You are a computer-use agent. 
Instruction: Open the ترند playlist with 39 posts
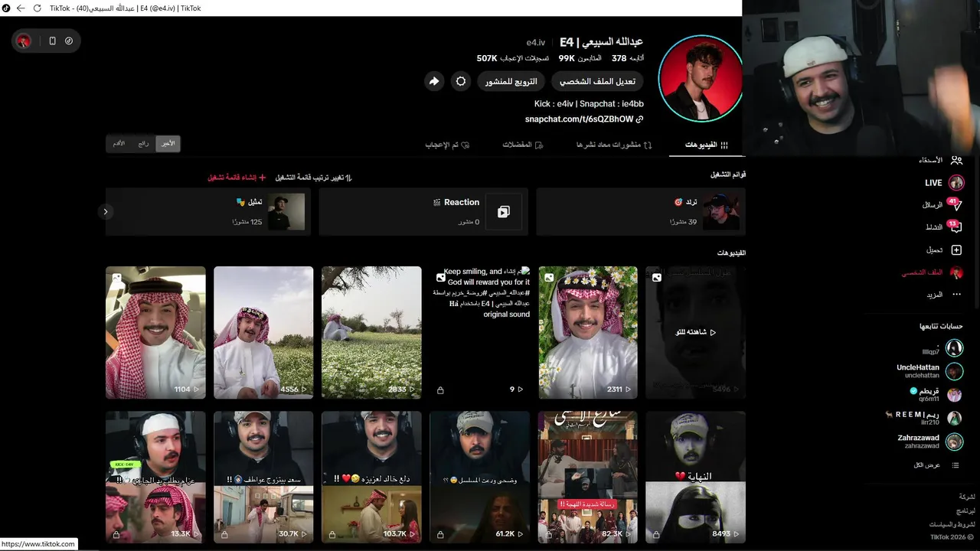click(x=641, y=212)
